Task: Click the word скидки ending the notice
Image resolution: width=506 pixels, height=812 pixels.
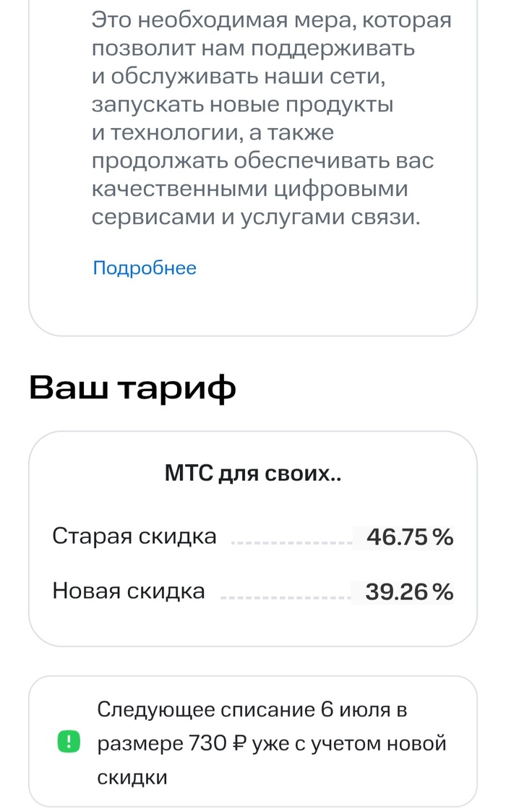Action: coord(132,777)
